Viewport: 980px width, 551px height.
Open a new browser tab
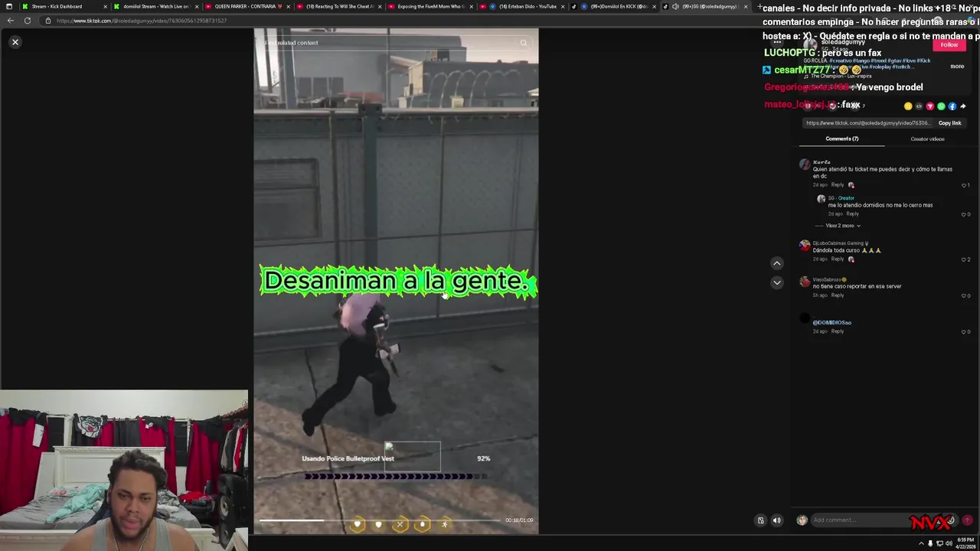click(x=759, y=6)
